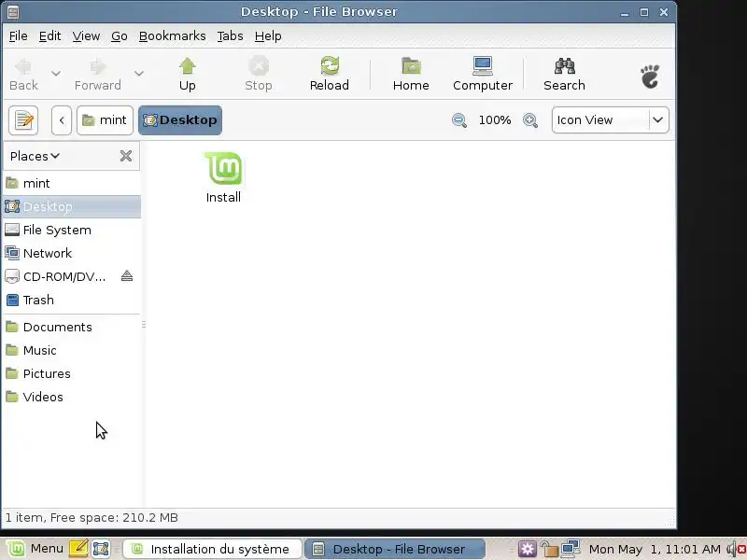Click the Desktop path bar button
Image resolution: width=747 pixels, height=560 pixels.
(x=180, y=120)
